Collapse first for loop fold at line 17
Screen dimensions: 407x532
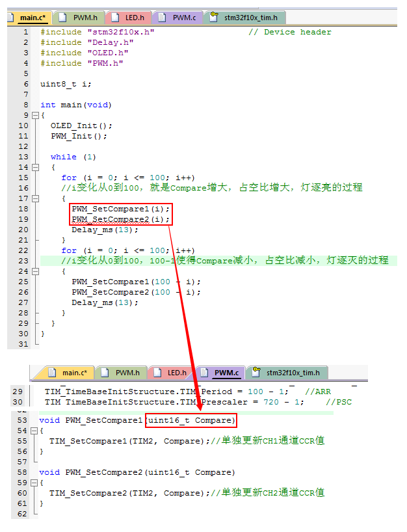click(35, 198)
